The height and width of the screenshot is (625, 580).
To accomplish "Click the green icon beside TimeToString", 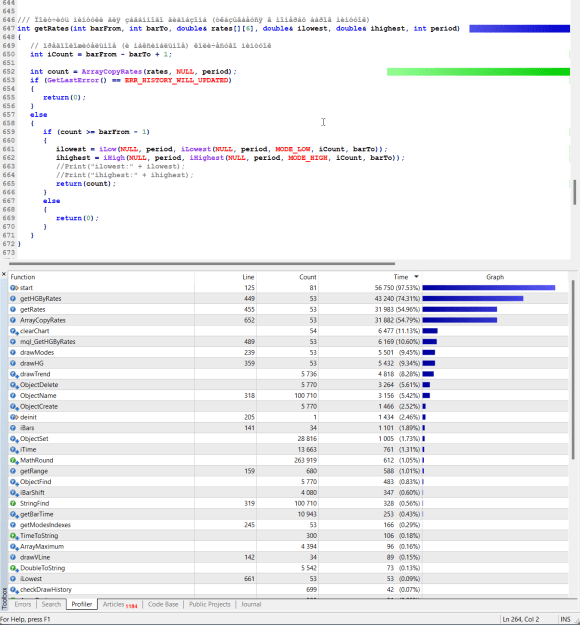I will [x=14, y=535].
